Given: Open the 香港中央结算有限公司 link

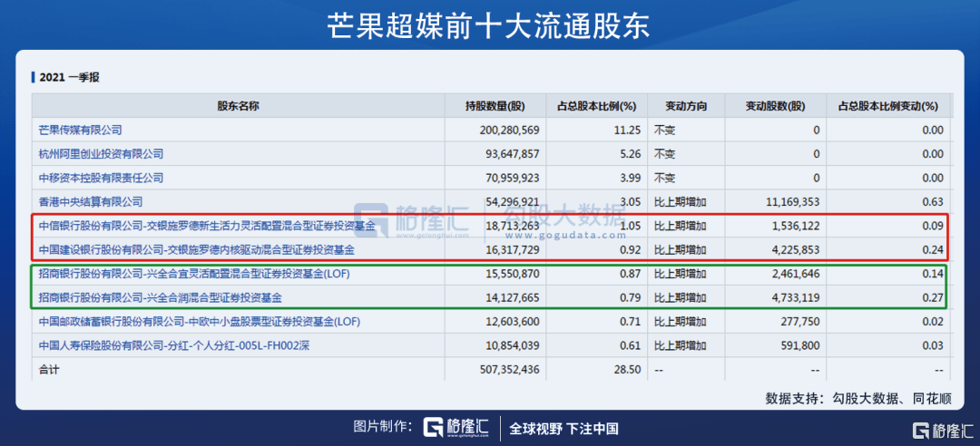Looking at the screenshot, I should 90,201.
